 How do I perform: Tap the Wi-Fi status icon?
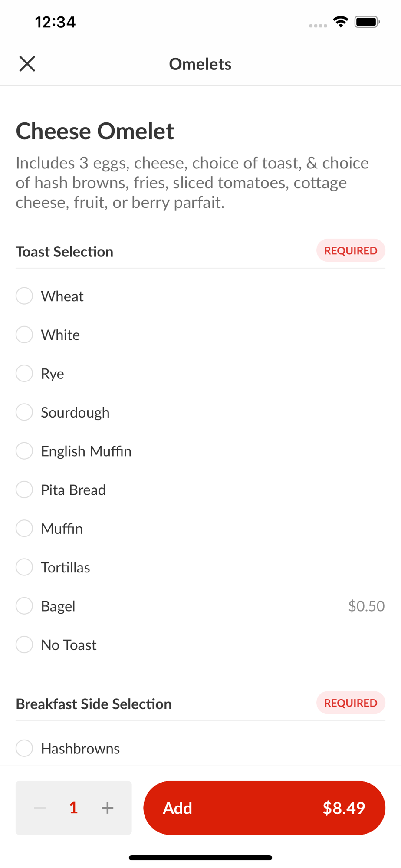(341, 22)
